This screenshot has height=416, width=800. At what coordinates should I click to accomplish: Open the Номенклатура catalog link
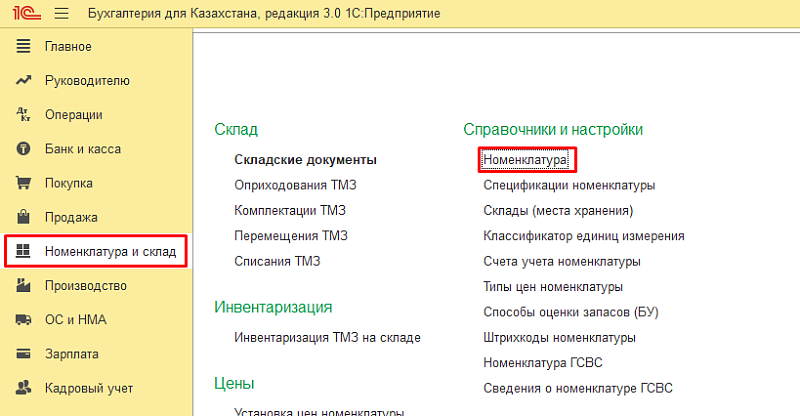coord(525,160)
